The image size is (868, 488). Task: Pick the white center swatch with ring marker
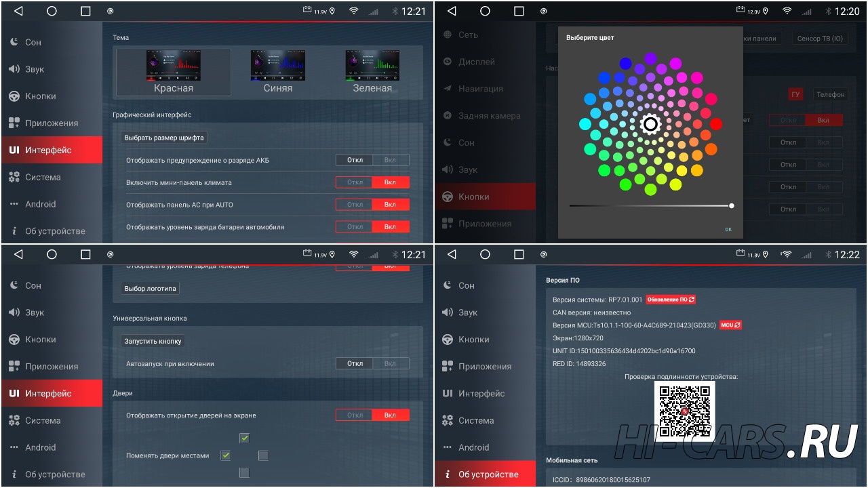click(650, 124)
